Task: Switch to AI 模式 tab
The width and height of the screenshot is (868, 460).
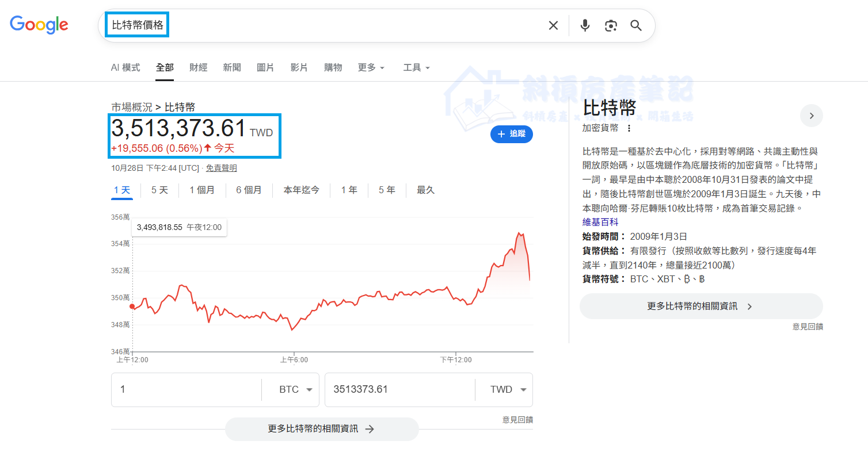Action: pyautogui.click(x=125, y=68)
